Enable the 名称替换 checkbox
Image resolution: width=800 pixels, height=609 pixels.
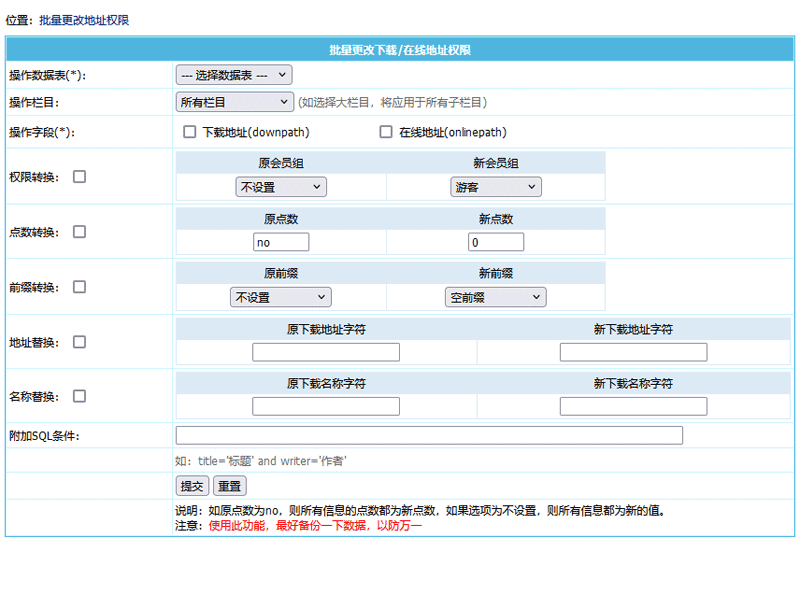80,396
